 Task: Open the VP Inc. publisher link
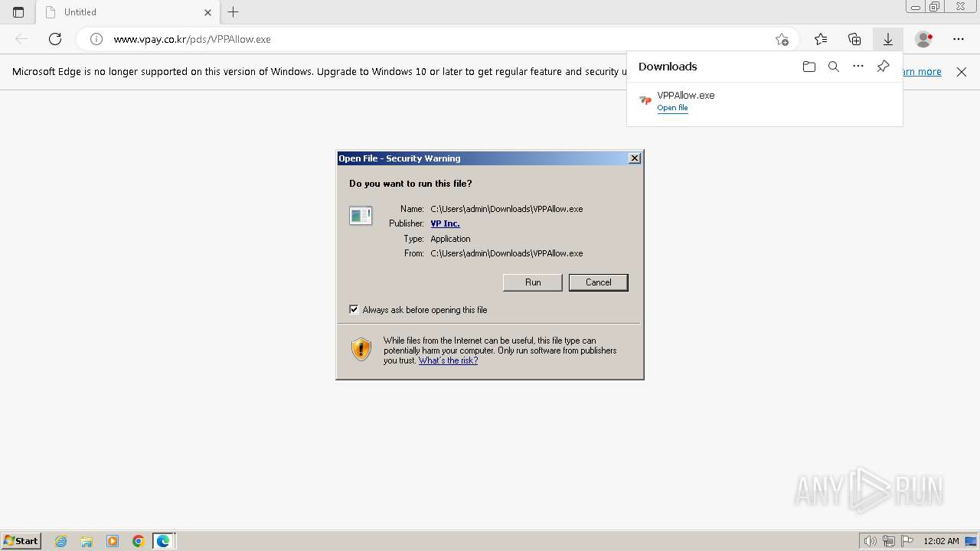pyautogui.click(x=445, y=223)
